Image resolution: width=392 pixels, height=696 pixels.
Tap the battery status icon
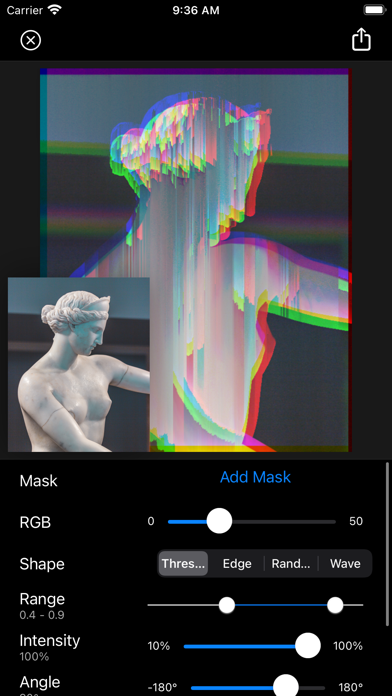click(x=374, y=10)
